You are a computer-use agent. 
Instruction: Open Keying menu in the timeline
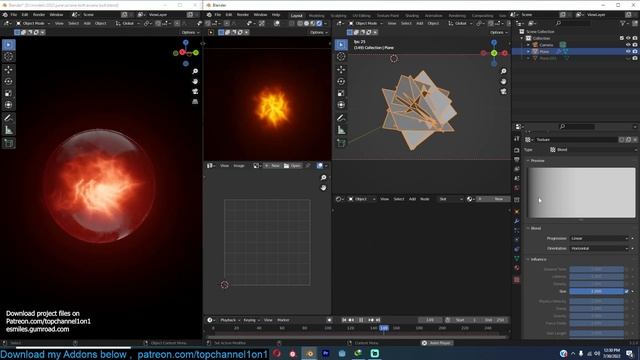(251, 320)
